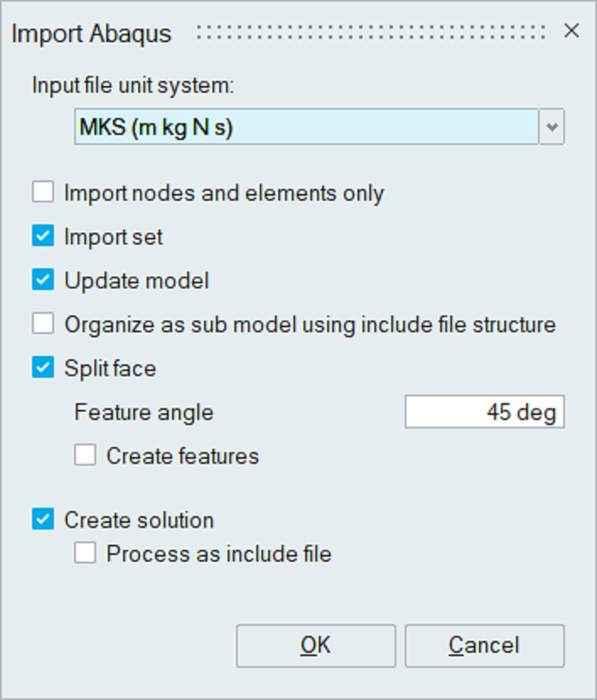Click the 'Input file unit system' label
Screen dimensions: 597x700
[132, 85]
